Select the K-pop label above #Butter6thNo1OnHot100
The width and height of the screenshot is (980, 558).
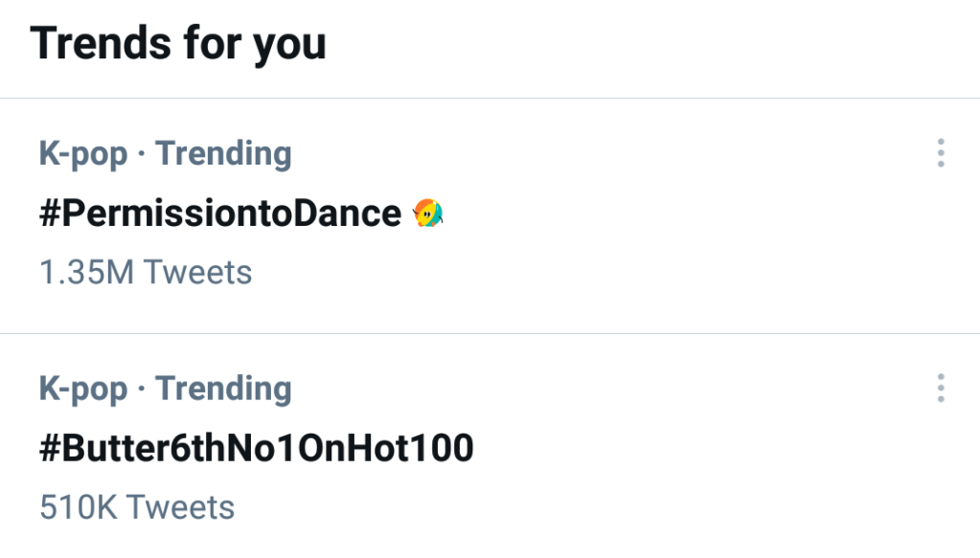pyautogui.click(x=83, y=390)
